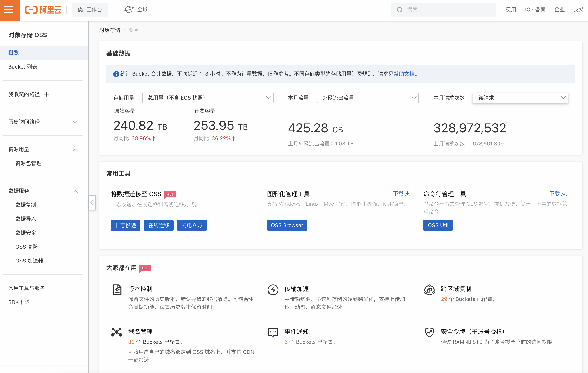588x373 pixels.
Task: Open 跨区域复制 feature title
Action: pyautogui.click(x=456, y=289)
